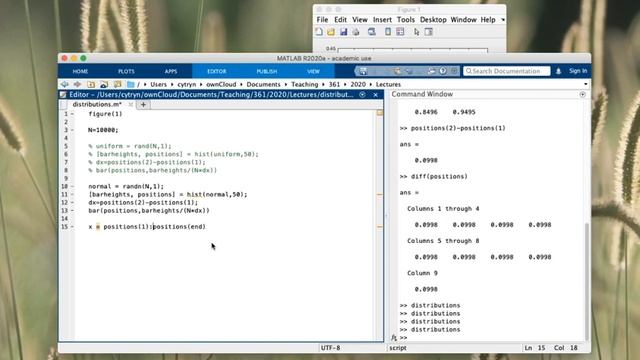Open Figure 1 Insert menu
This screenshot has width=640, height=360.
pyautogui.click(x=382, y=20)
